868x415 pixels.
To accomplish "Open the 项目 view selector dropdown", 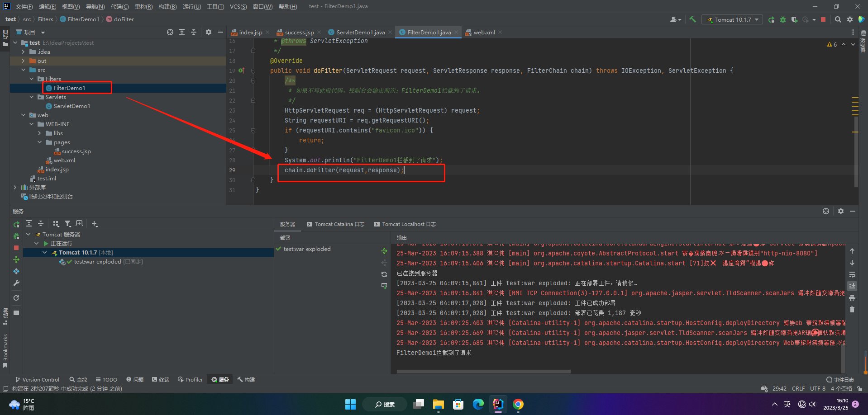I will tap(31, 32).
